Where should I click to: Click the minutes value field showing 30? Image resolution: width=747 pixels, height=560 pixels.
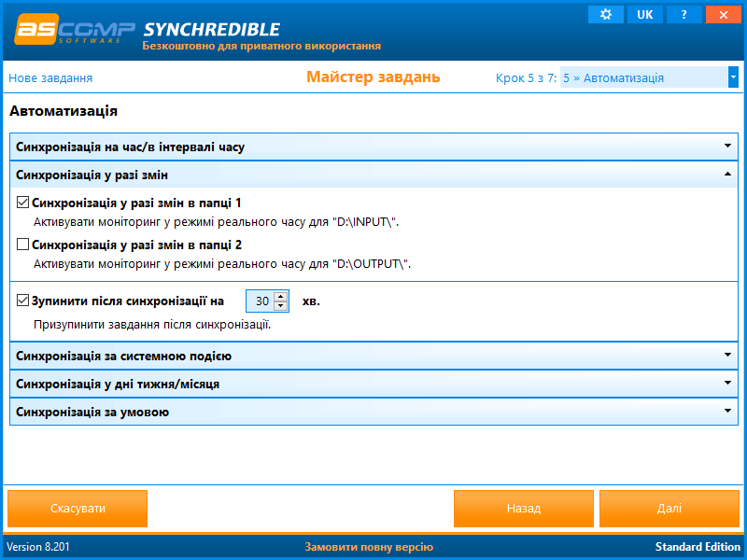[x=261, y=301]
